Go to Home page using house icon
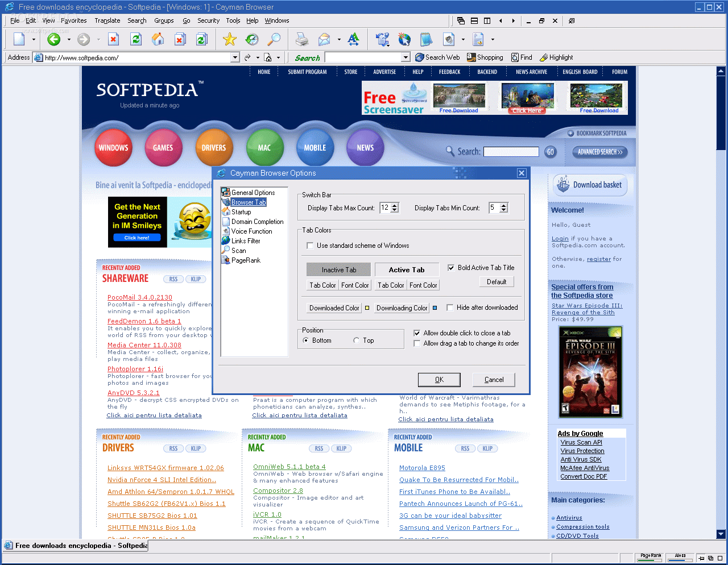The width and height of the screenshot is (728, 565). (x=158, y=39)
